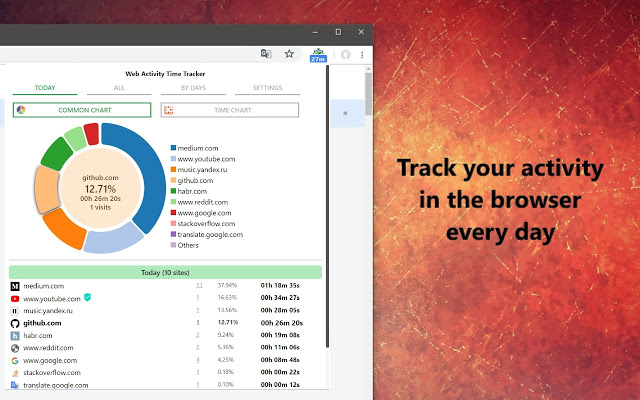Click the Google G favicon in list
Image resolution: width=640 pixels, height=400 pixels.
pyautogui.click(x=15, y=360)
